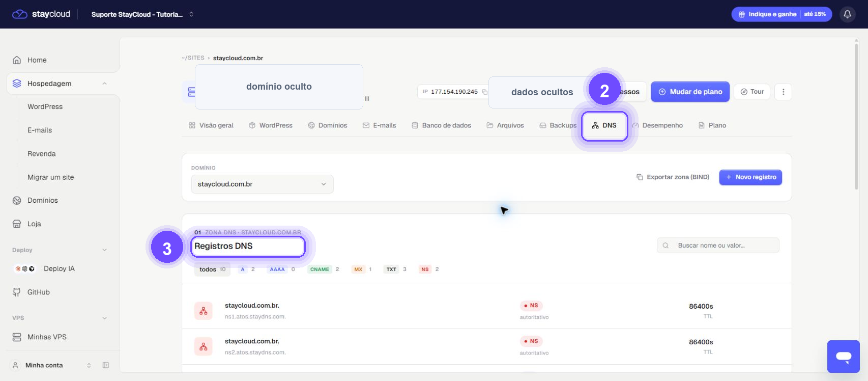Image resolution: width=868 pixels, height=381 pixels.
Task: Filter records by TXT type
Action: pos(396,269)
